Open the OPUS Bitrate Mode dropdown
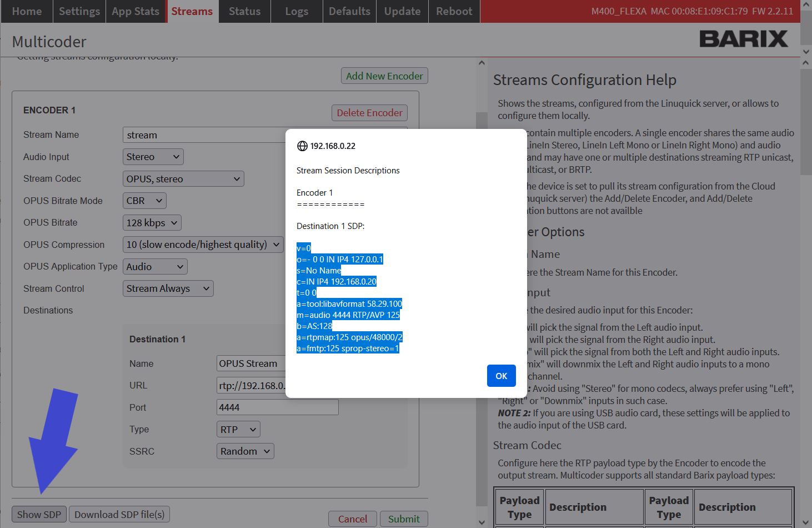This screenshot has height=528, width=812. 144,201
